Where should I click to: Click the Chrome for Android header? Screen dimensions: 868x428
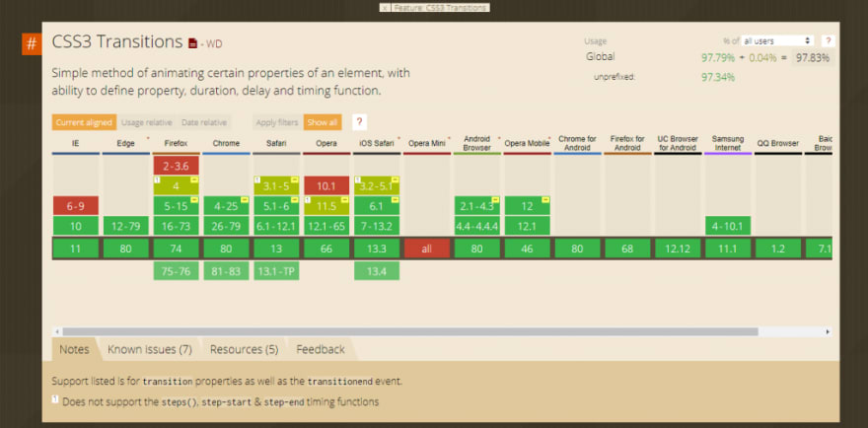(x=577, y=143)
